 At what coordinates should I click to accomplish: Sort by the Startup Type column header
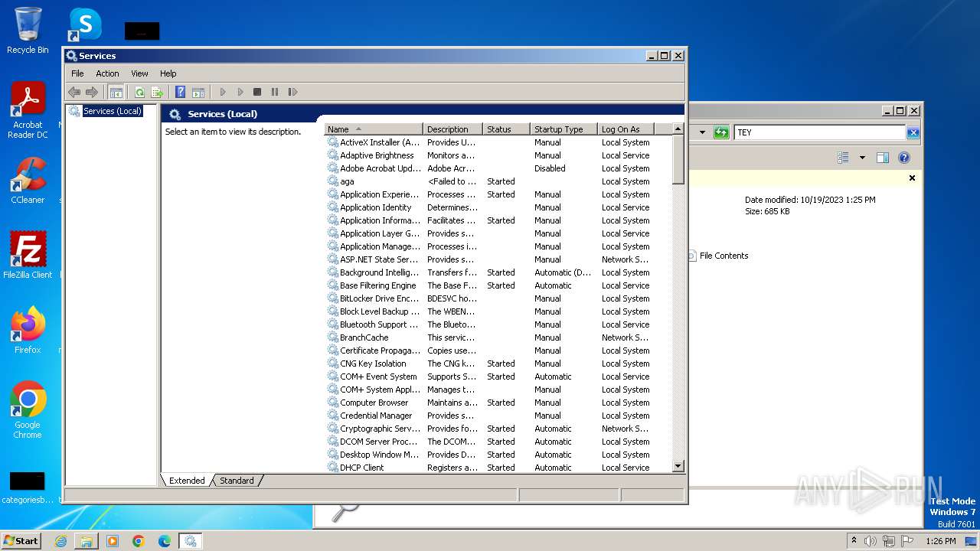coord(563,129)
